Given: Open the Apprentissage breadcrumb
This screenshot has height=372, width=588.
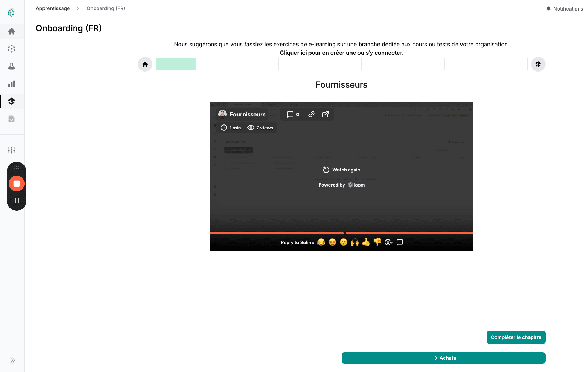Looking at the screenshot, I should tap(53, 8).
